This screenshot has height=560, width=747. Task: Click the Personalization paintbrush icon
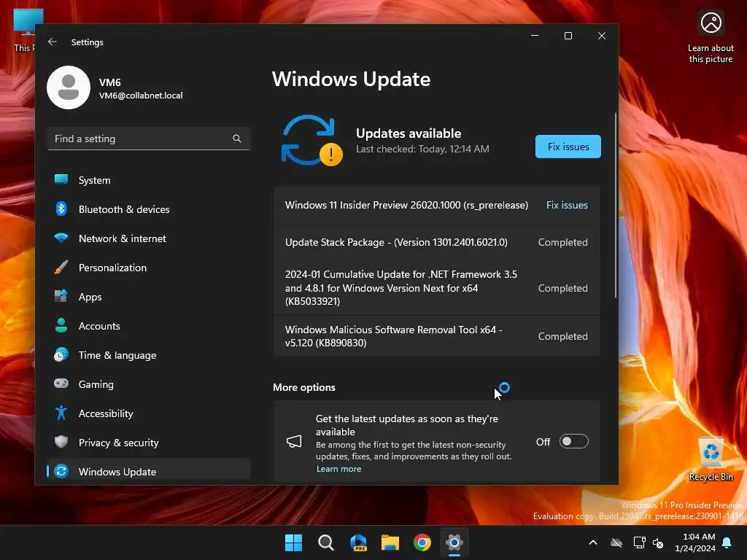click(x=61, y=267)
